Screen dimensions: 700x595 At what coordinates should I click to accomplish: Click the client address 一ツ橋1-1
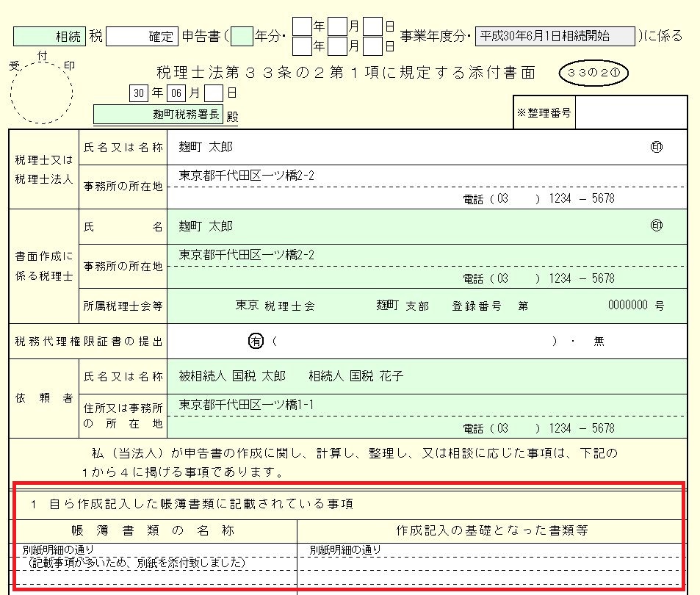tap(246, 405)
